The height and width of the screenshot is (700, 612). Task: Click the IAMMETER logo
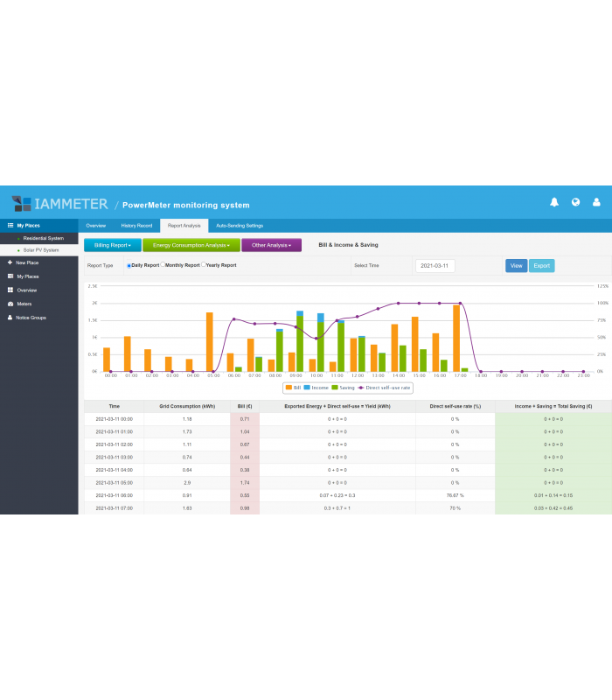pos(59,204)
